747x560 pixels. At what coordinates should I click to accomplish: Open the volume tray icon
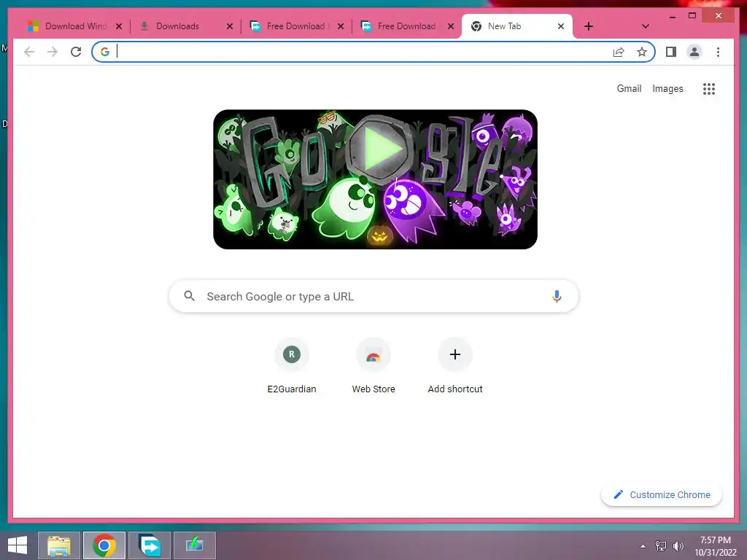678,546
